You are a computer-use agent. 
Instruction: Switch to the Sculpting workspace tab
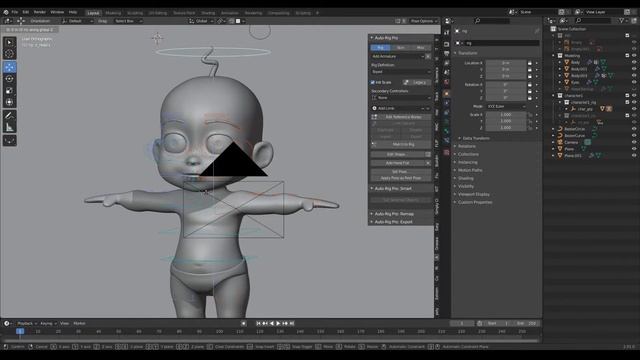[x=135, y=13]
